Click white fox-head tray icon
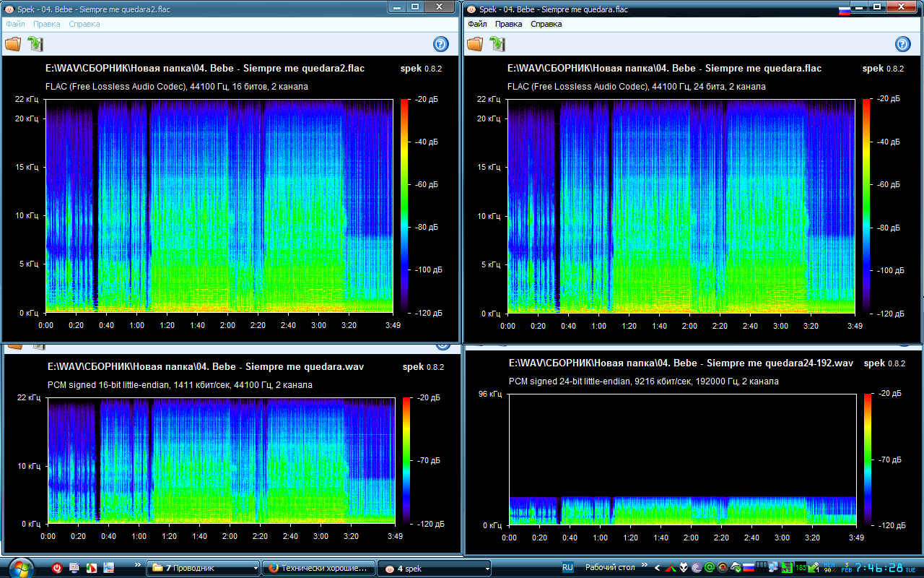Viewport: 924px width, 578px height. click(684, 567)
